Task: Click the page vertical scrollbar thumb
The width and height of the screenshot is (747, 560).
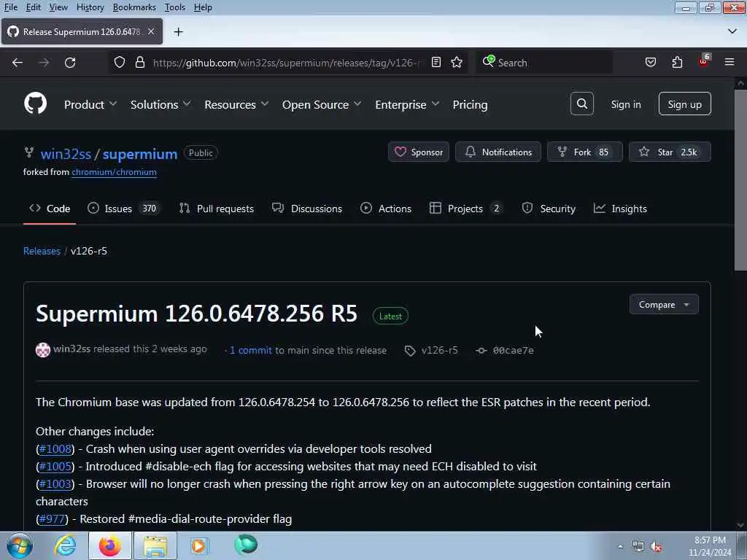Action: (x=740, y=179)
